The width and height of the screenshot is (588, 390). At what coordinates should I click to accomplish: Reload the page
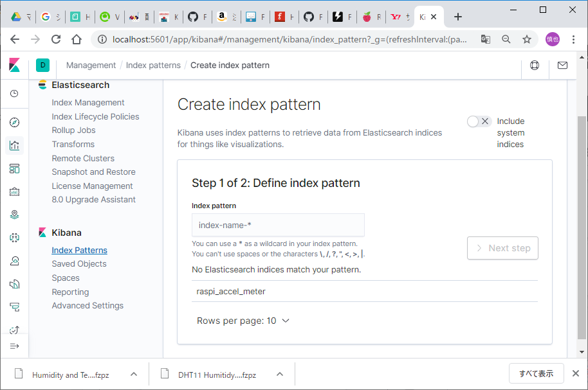coord(56,39)
